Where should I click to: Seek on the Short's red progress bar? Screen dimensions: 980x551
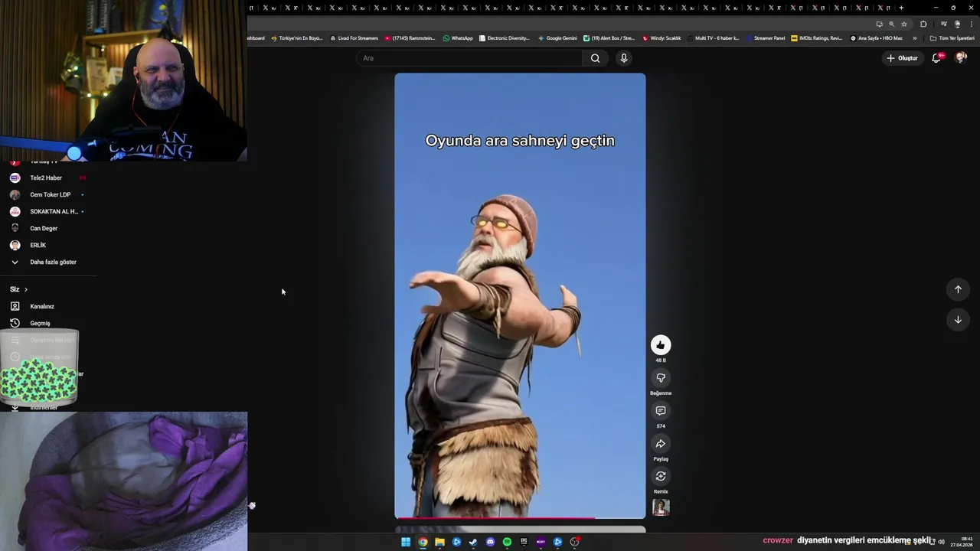pos(520,518)
